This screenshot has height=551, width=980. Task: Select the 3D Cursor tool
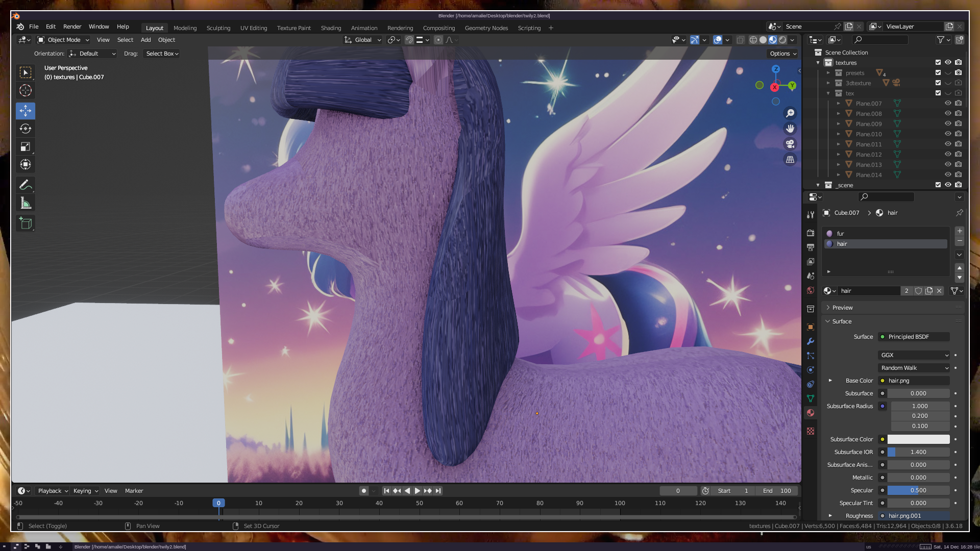26,91
